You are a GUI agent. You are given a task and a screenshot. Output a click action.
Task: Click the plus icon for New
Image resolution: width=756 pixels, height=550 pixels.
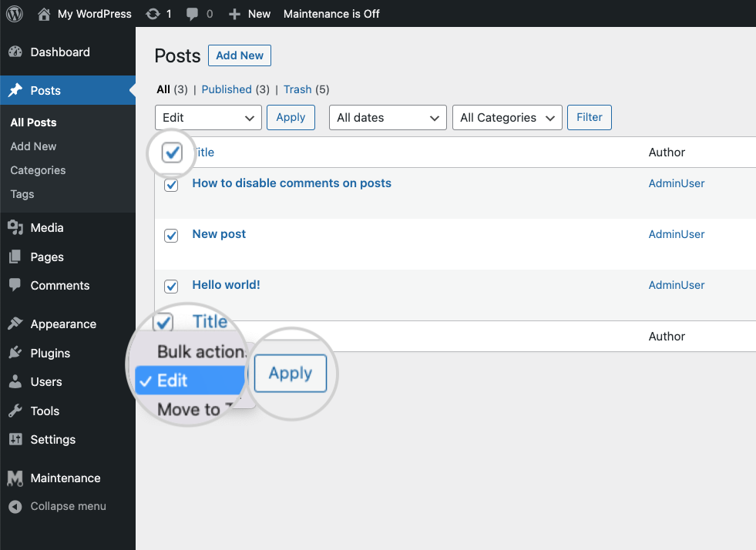point(234,15)
